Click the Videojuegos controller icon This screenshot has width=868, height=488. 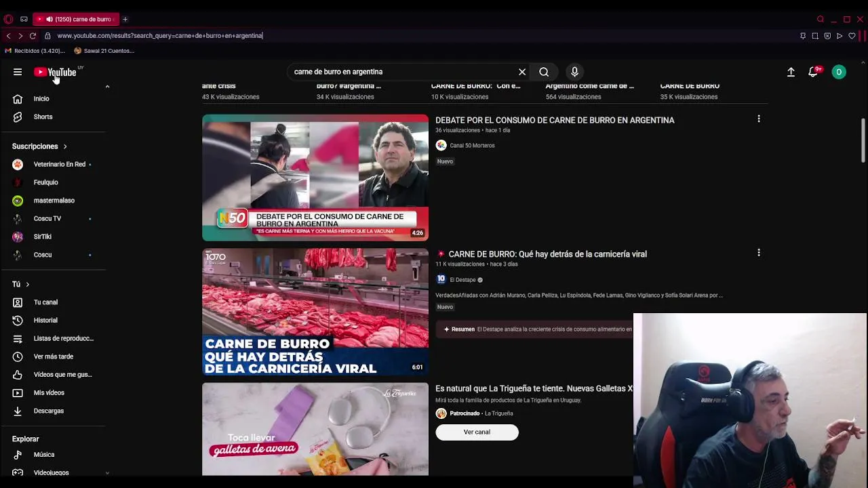18,472
